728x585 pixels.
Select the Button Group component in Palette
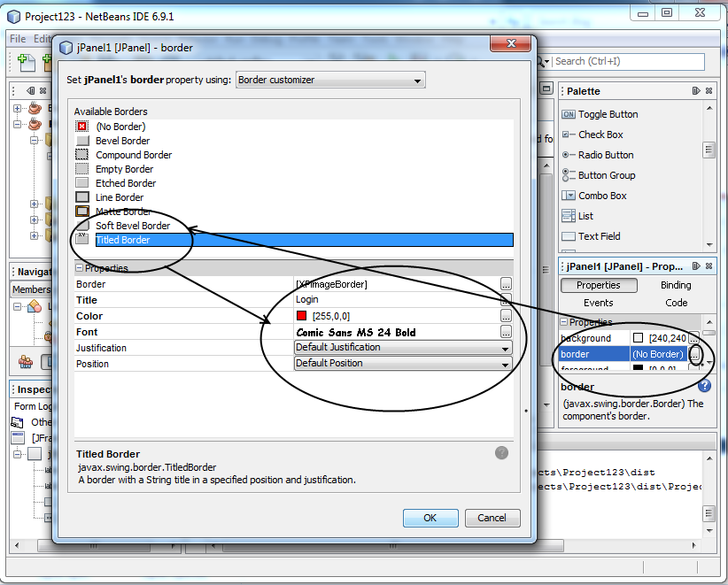[611, 174]
